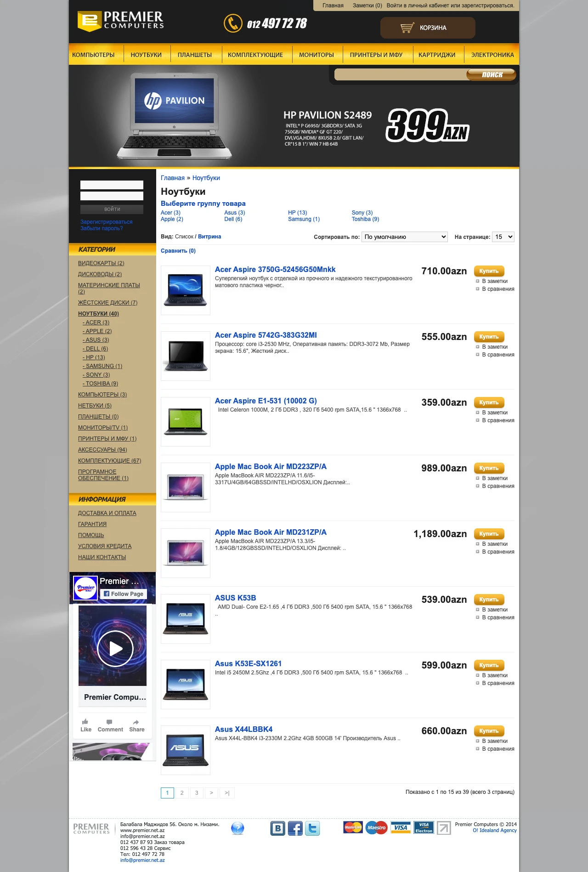Open the VK social icon in footer

pos(277,828)
